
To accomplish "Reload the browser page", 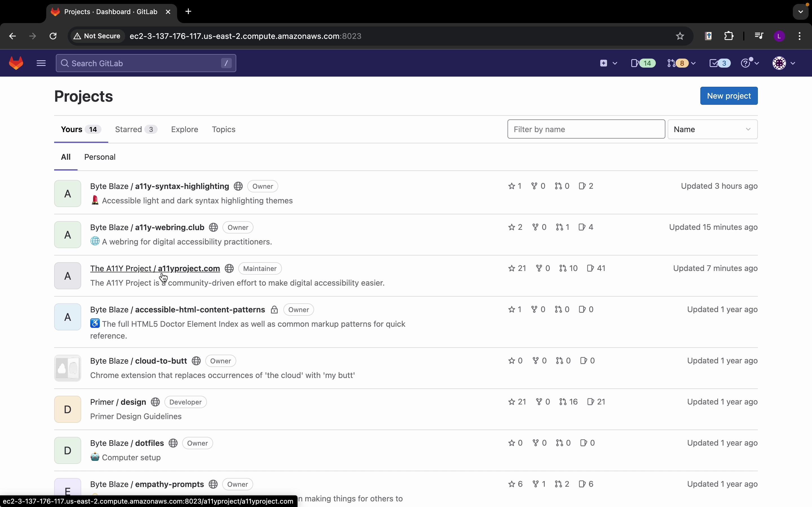I will (x=53, y=36).
